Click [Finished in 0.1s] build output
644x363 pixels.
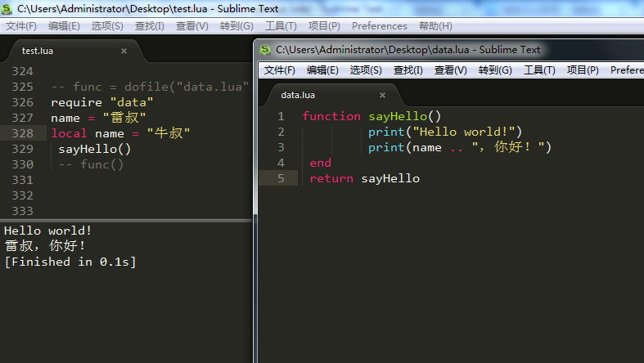click(70, 262)
